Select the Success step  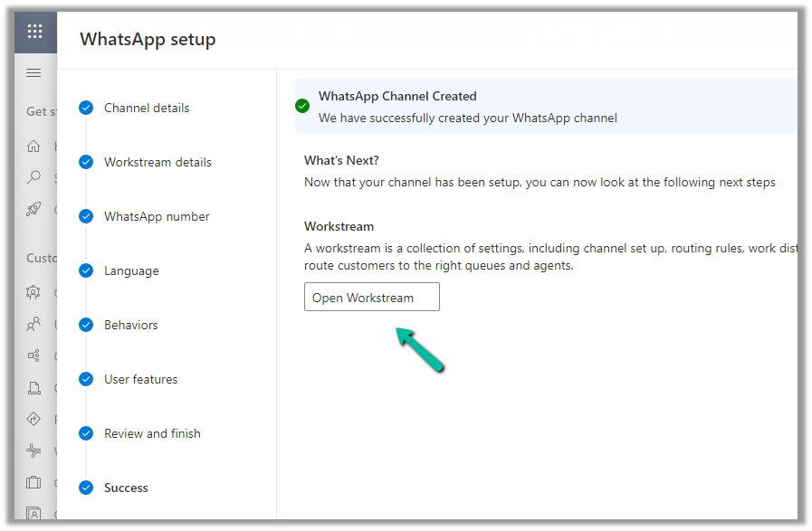point(125,488)
